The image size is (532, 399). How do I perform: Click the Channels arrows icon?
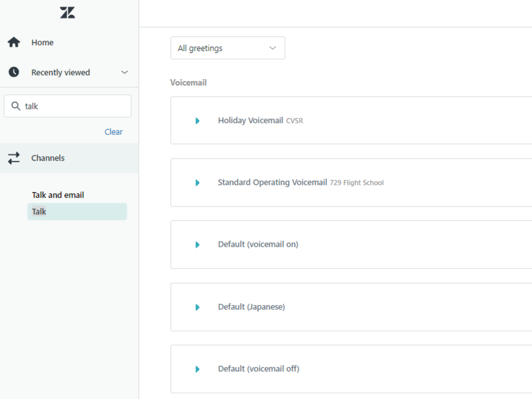(x=14, y=158)
